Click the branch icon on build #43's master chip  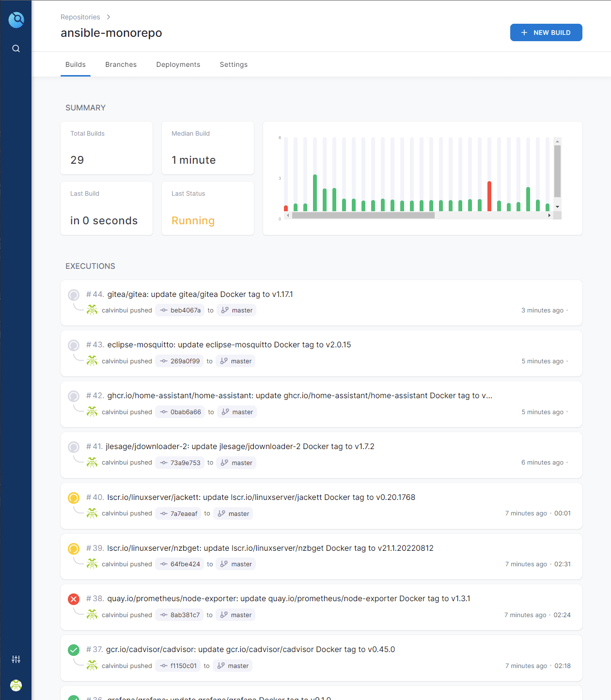click(x=224, y=361)
